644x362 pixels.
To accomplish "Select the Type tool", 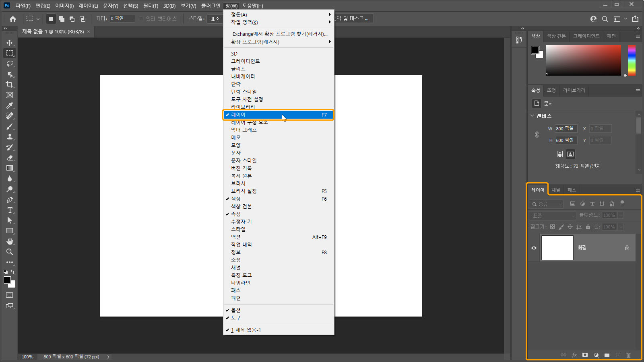I will [x=10, y=210].
